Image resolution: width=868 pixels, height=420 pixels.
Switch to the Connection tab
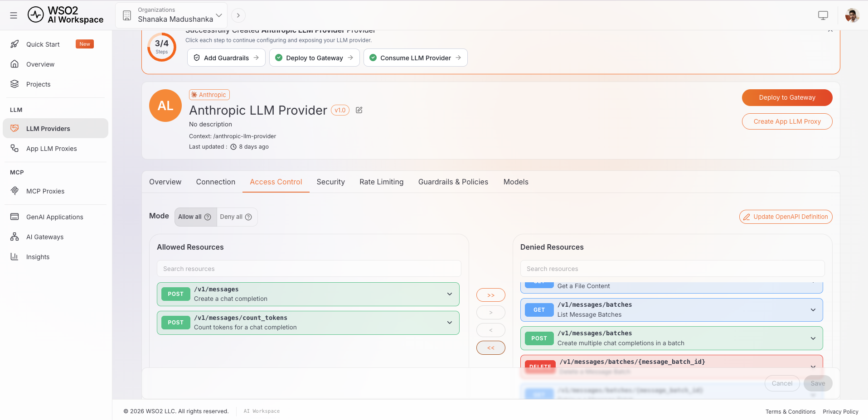click(x=216, y=182)
